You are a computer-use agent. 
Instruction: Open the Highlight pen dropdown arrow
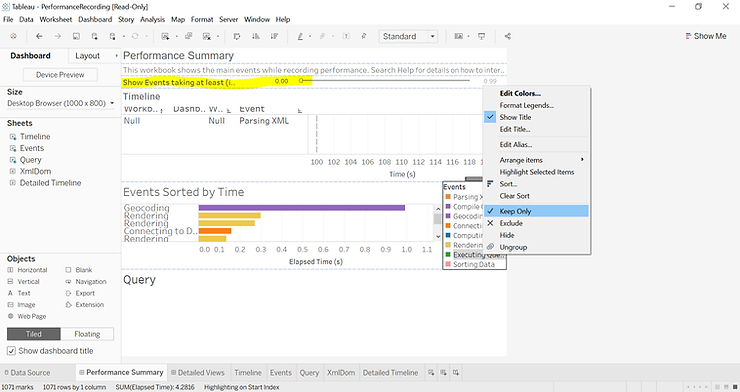click(x=310, y=36)
